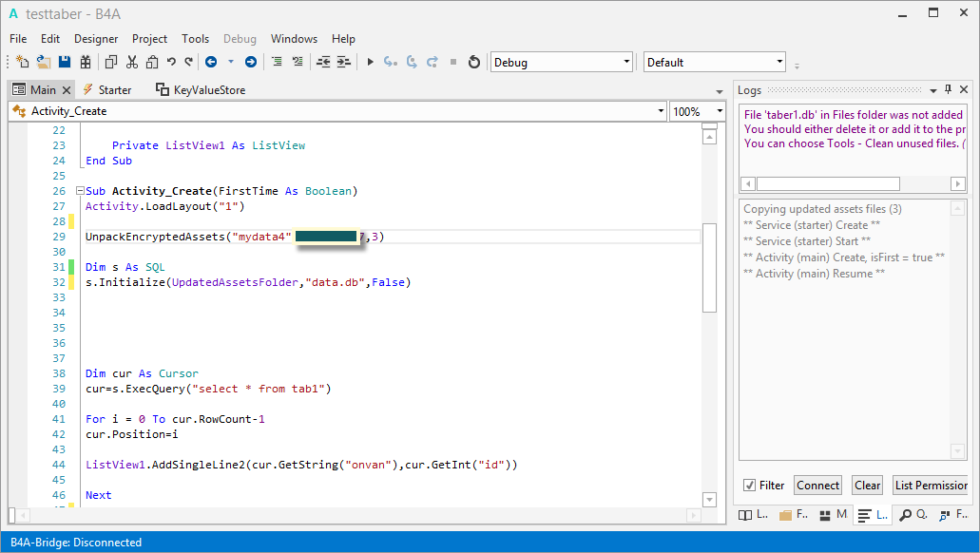Click the Cut scissors icon
This screenshot has width=980, height=553.
point(131,62)
